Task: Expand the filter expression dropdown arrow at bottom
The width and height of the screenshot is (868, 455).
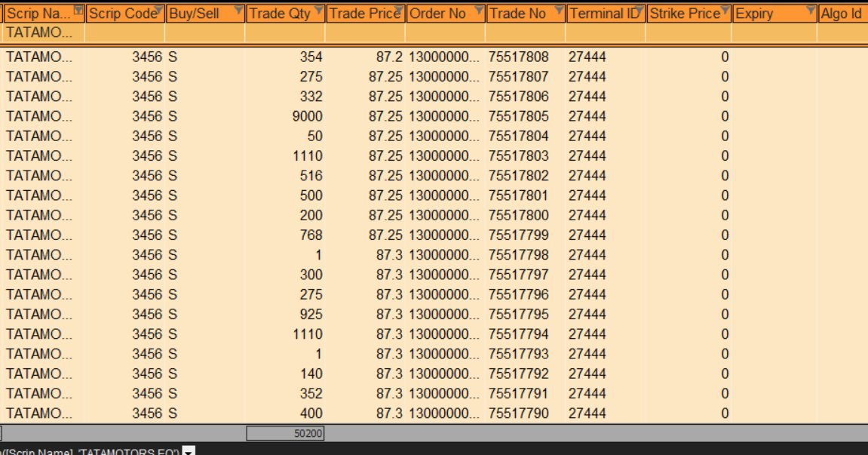Action: pyautogui.click(x=189, y=451)
